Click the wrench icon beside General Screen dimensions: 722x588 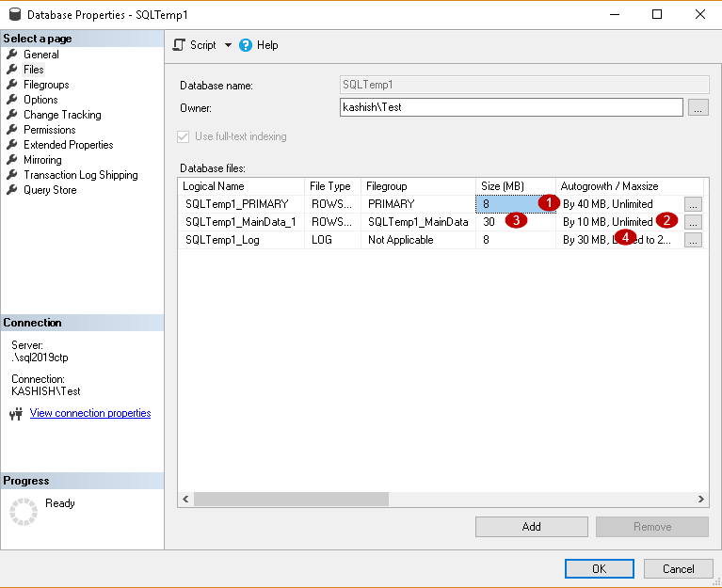coord(12,55)
